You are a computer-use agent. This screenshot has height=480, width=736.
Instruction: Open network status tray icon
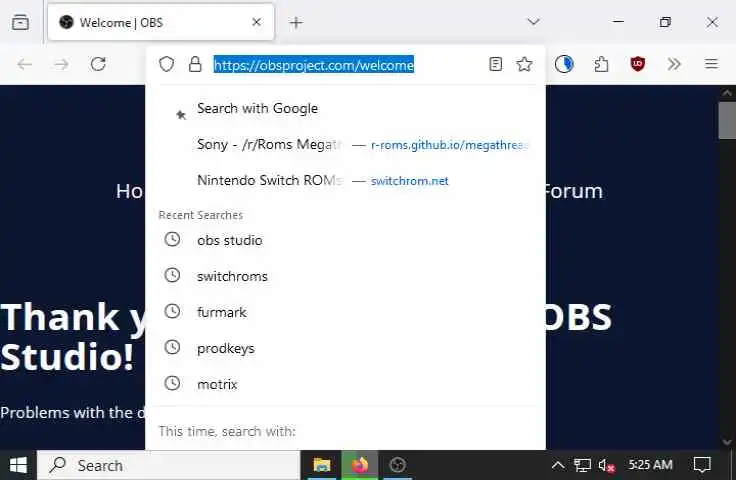(582, 465)
